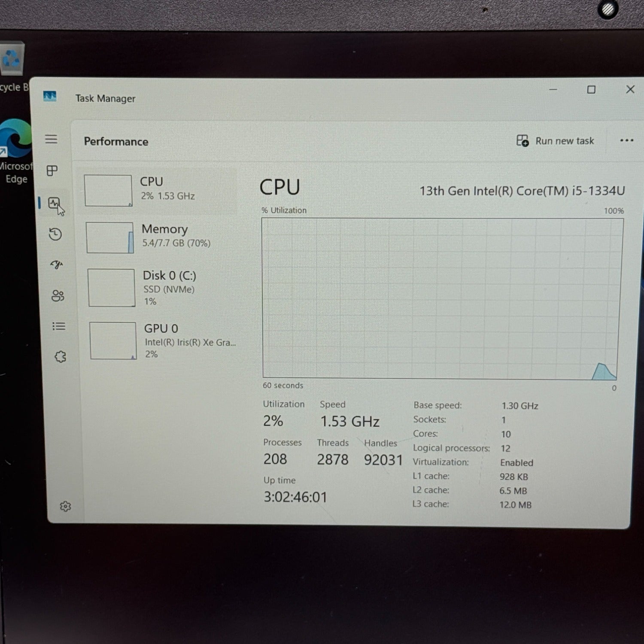644x644 pixels.
Task: Open the hamburger navigation menu
Action: coord(51,139)
